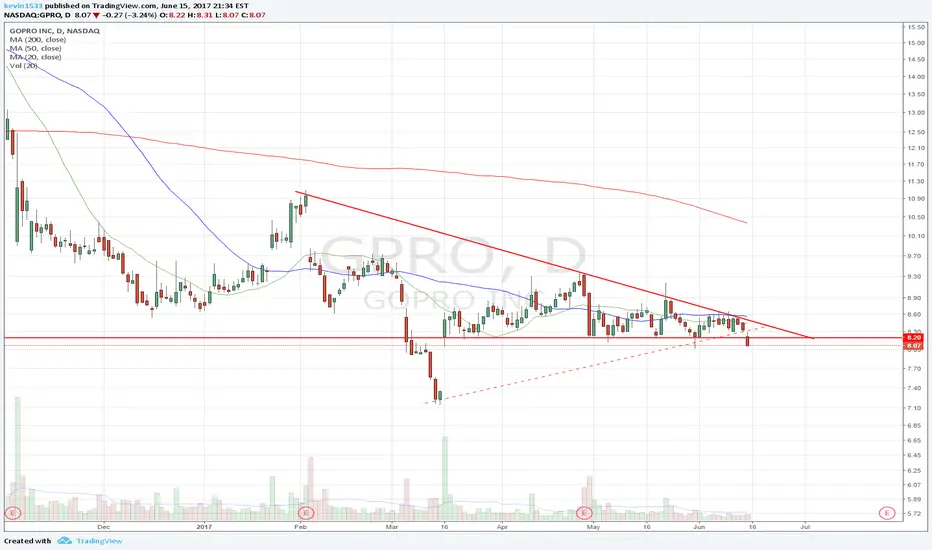Screen dimensions: 932x550
Task: Click the O:8.22 open value
Action: click(x=172, y=15)
